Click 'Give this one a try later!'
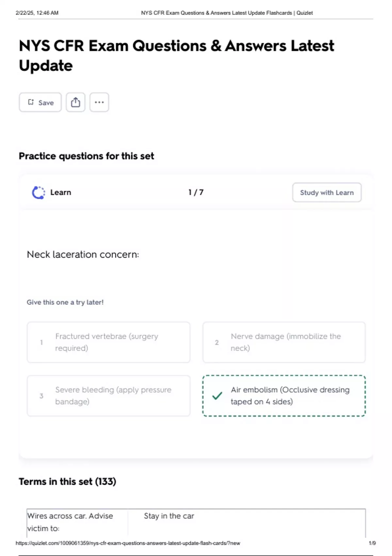 click(x=65, y=302)
